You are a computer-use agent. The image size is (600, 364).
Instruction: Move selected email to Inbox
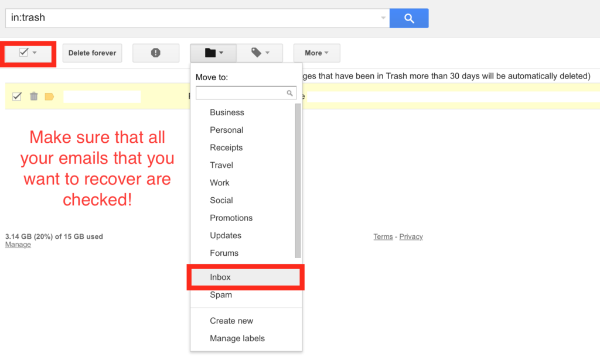click(x=246, y=277)
